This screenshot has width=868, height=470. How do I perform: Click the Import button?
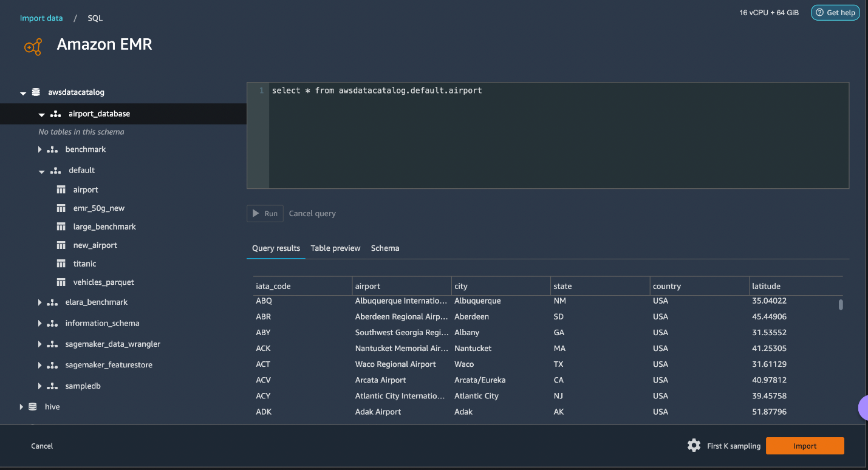coord(805,446)
